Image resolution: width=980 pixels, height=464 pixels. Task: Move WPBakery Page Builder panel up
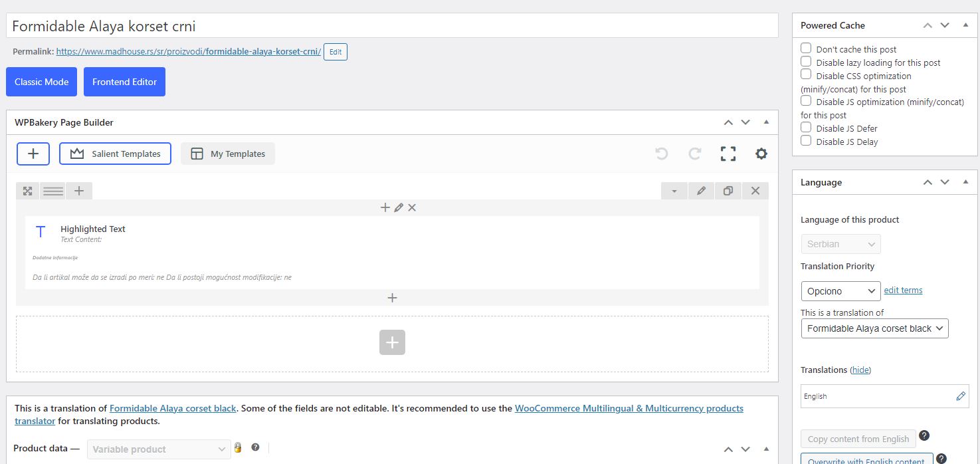728,122
